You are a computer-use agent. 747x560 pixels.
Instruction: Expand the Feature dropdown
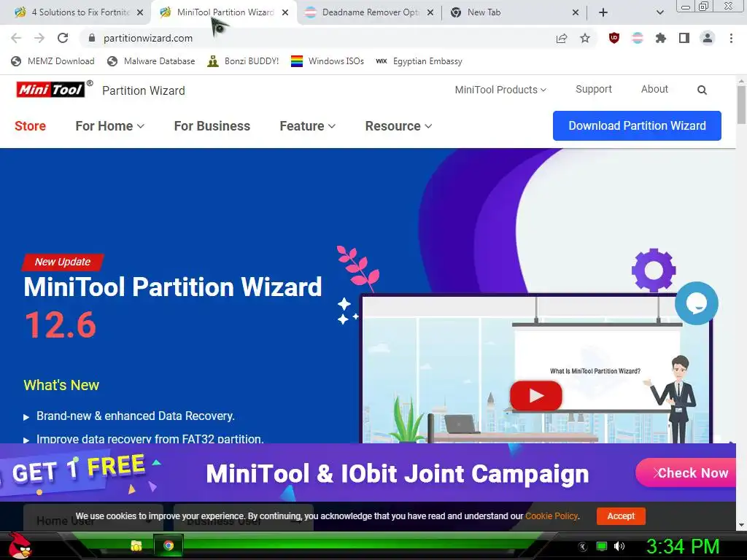(307, 125)
